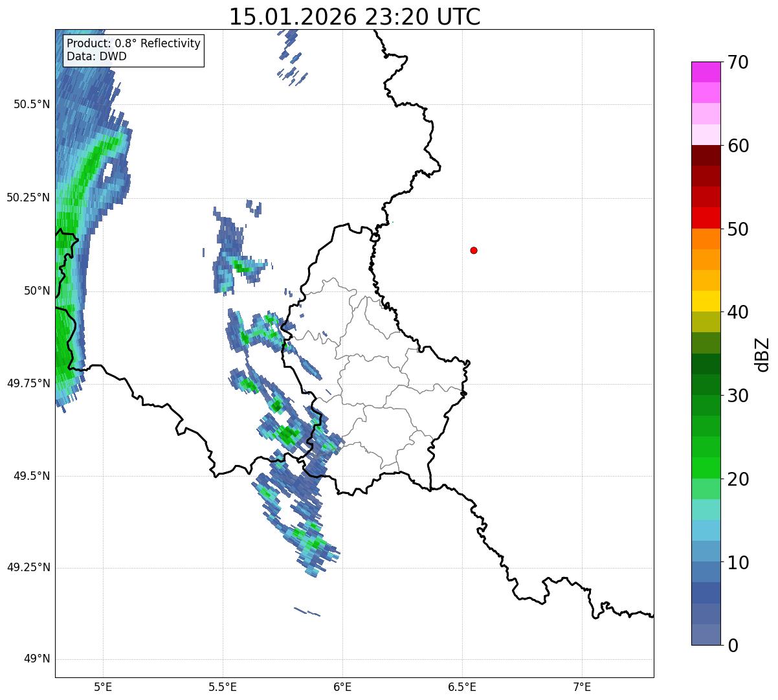
Task: Click the 'dBZ' colorbar axis label
Action: coord(763,354)
